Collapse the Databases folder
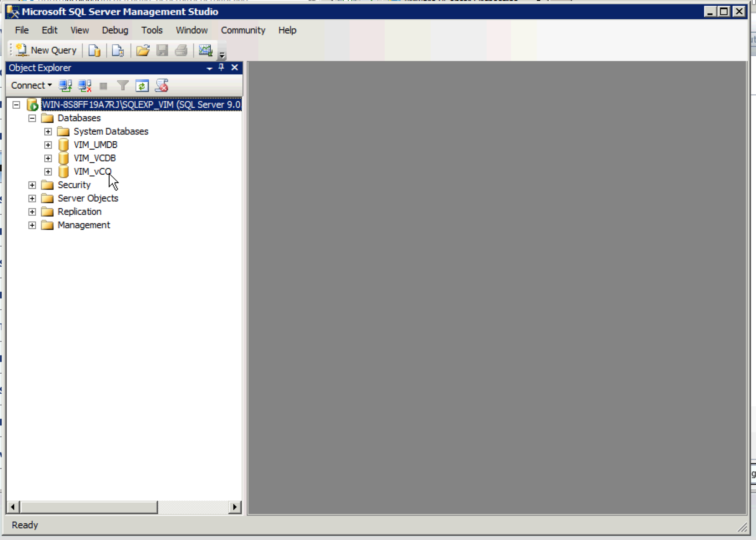756x540 pixels. pyautogui.click(x=32, y=118)
